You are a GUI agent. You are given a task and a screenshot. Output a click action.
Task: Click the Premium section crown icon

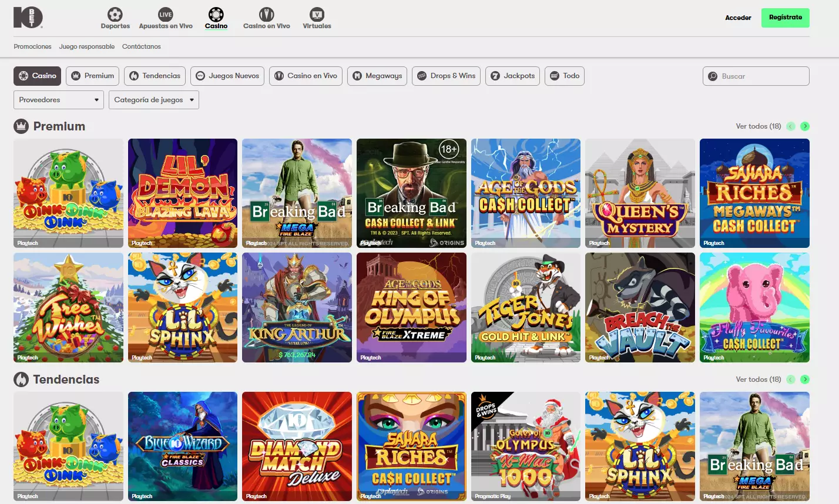coord(21,126)
